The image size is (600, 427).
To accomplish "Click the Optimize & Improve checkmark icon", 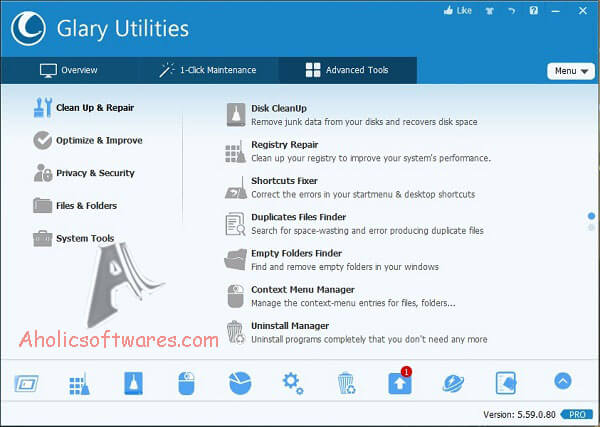I will point(42,140).
